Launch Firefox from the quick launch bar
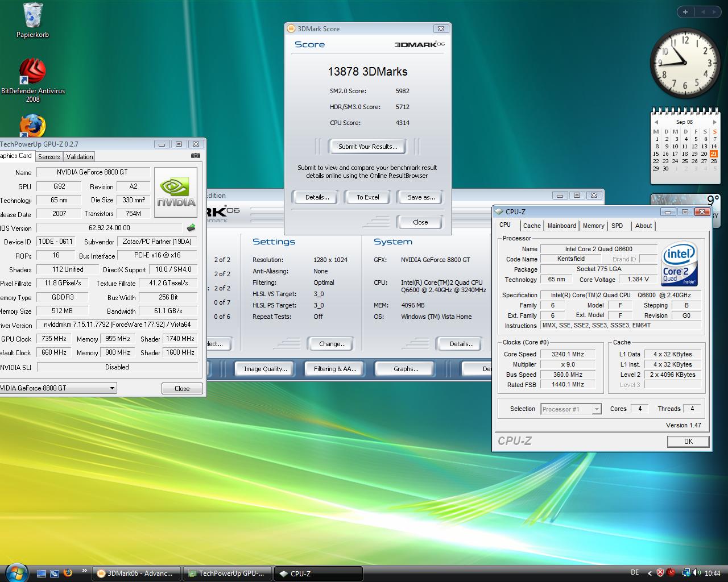The image size is (728, 582). click(x=68, y=573)
